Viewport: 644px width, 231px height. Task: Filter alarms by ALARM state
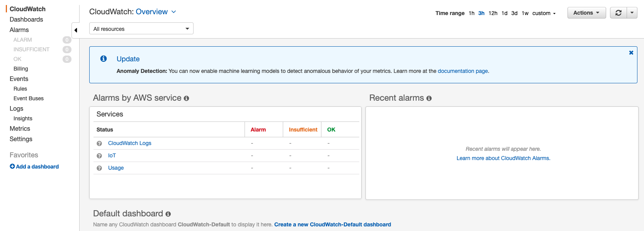[23, 40]
